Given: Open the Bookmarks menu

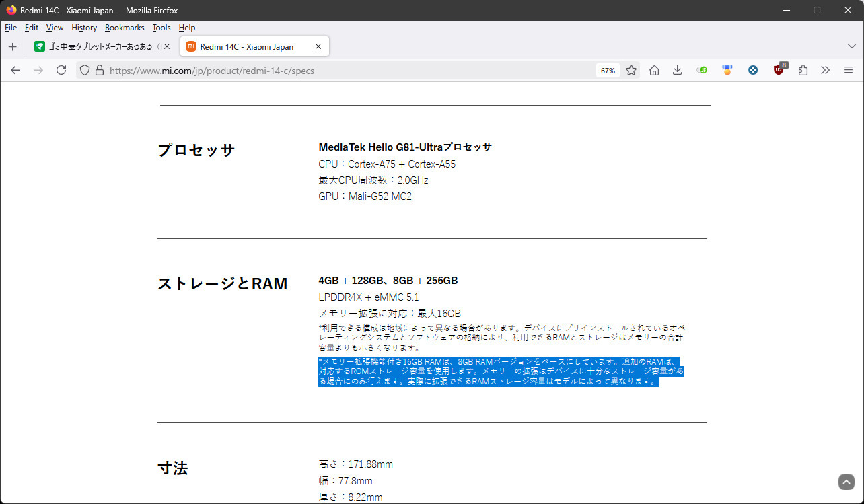Looking at the screenshot, I should pyautogui.click(x=124, y=28).
